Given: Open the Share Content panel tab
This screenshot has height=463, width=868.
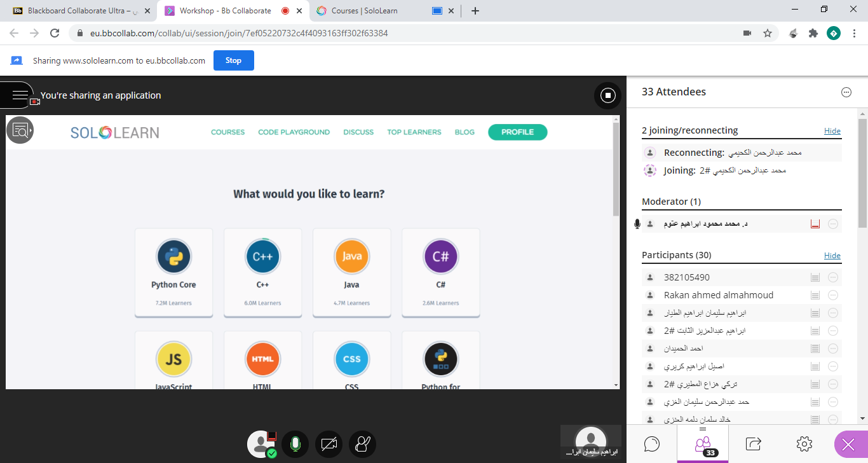Looking at the screenshot, I should tap(754, 443).
